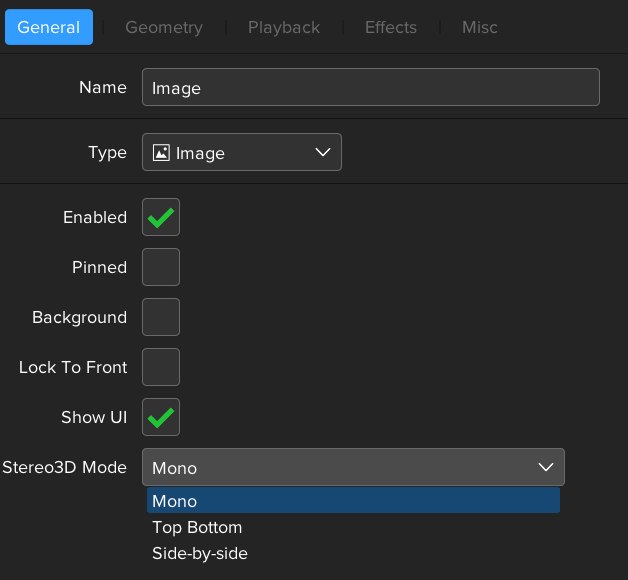Uncheck the Show UI checkbox

pos(161,417)
